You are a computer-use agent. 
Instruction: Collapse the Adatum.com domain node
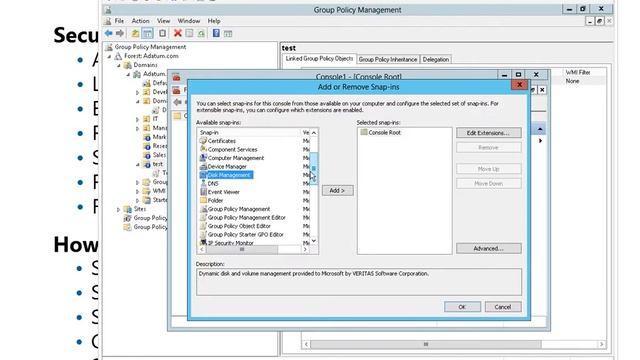point(128,74)
